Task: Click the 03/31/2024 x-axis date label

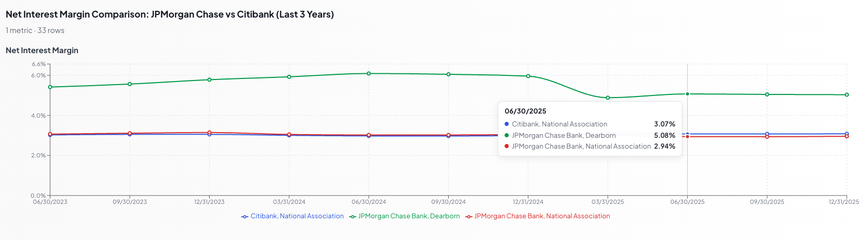Action: tap(289, 202)
